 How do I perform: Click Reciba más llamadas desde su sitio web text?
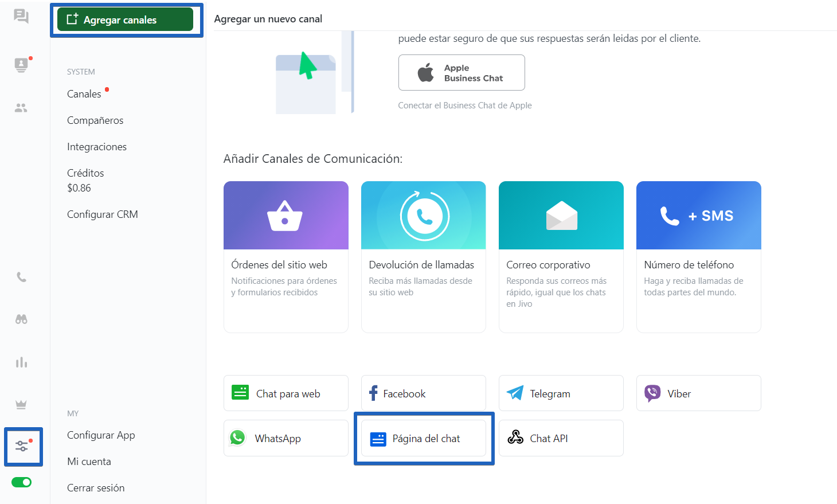(x=420, y=287)
